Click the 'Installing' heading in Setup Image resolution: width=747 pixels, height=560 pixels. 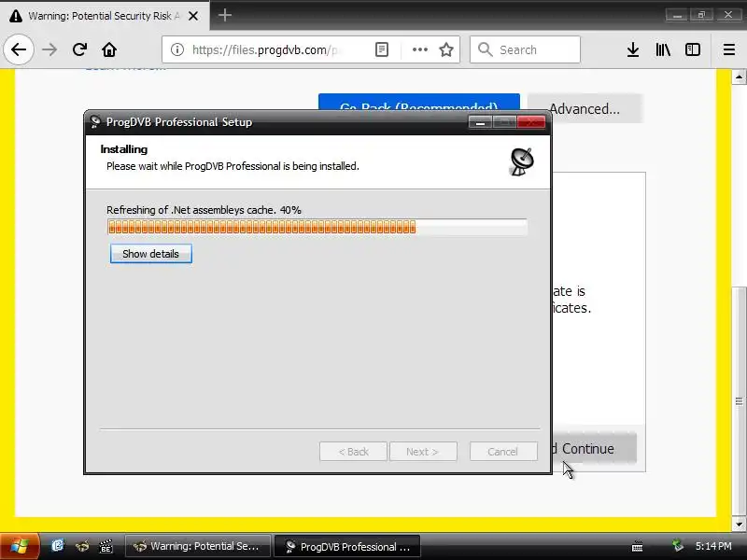[124, 149]
